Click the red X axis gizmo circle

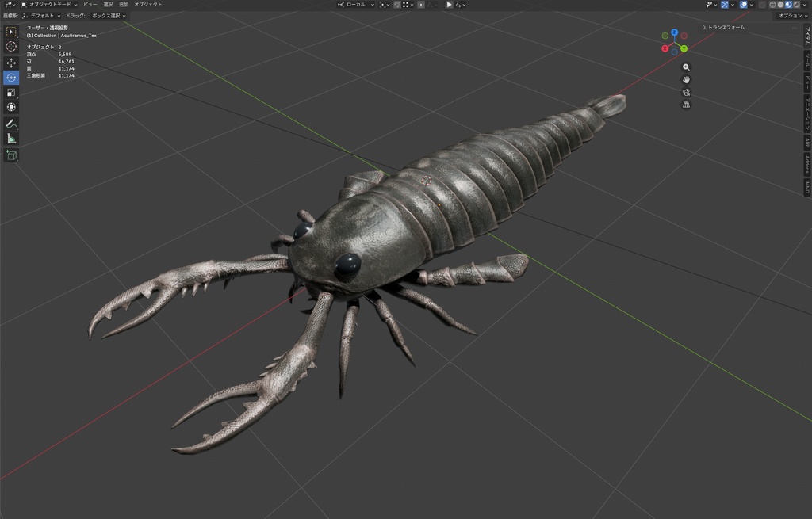pos(665,48)
